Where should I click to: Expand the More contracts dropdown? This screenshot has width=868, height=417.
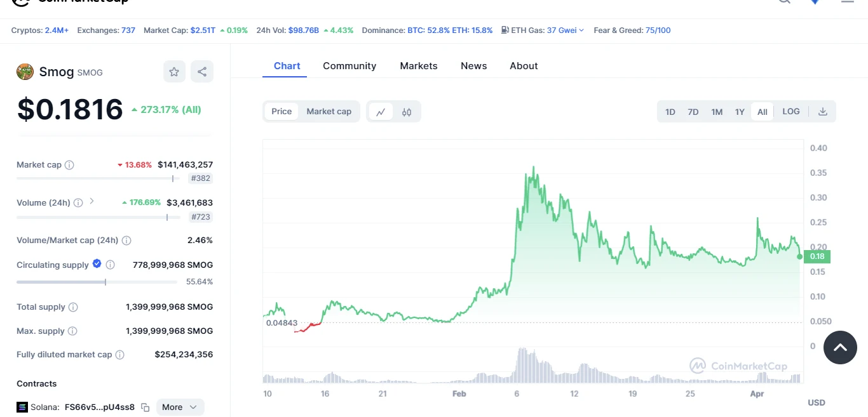click(x=180, y=407)
